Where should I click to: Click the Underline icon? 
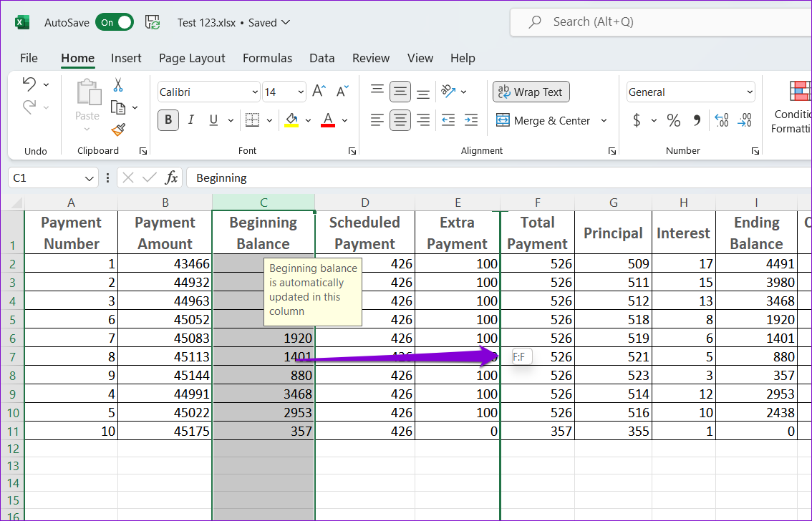pos(213,120)
